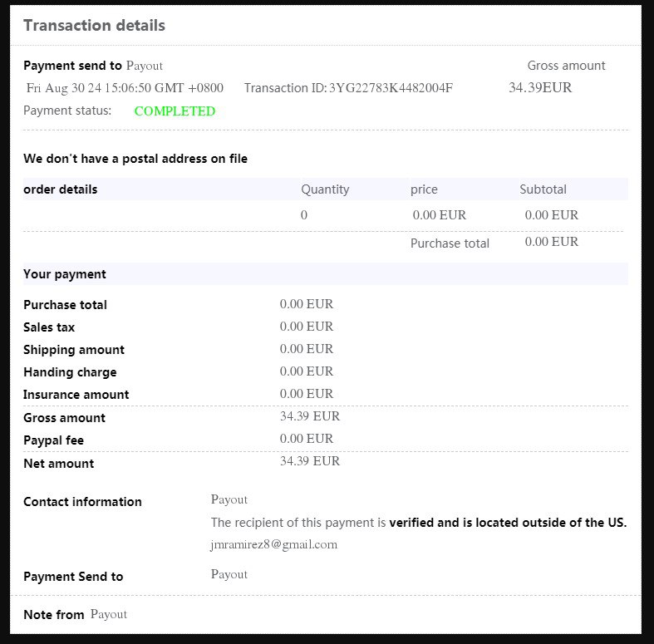Click the Net amount value 34.39 EUR

[310, 461]
